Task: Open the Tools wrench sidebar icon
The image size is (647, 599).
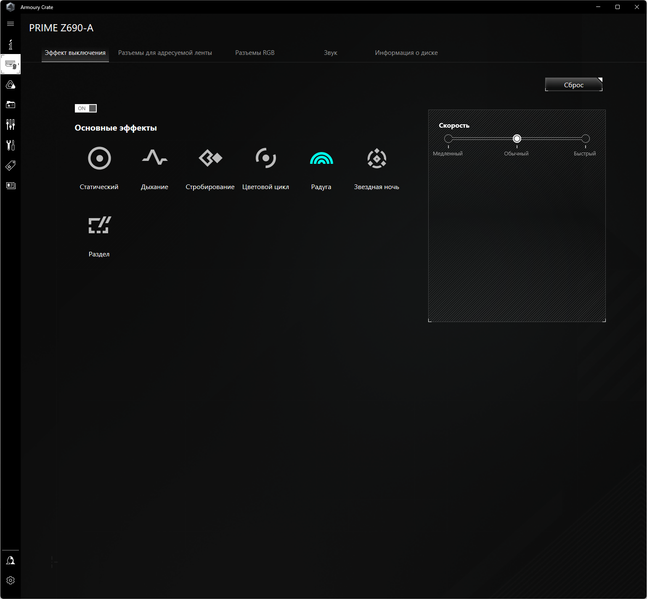Action: click(10, 145)
